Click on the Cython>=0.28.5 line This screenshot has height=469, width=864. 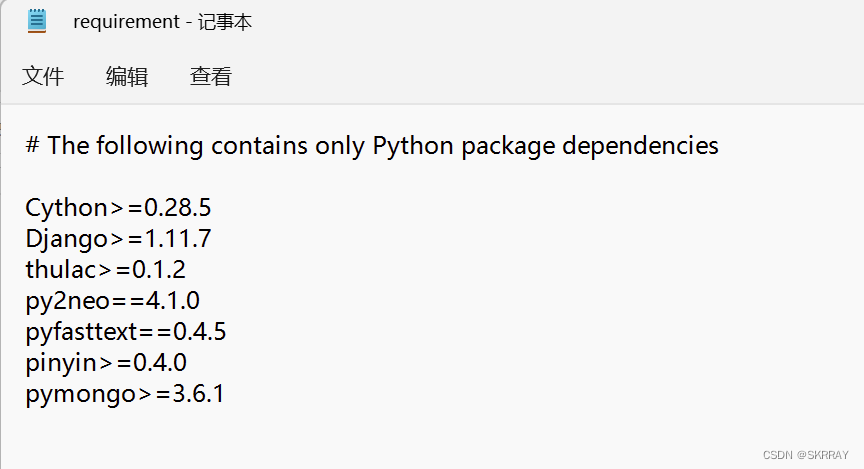(x=118, y=208)
